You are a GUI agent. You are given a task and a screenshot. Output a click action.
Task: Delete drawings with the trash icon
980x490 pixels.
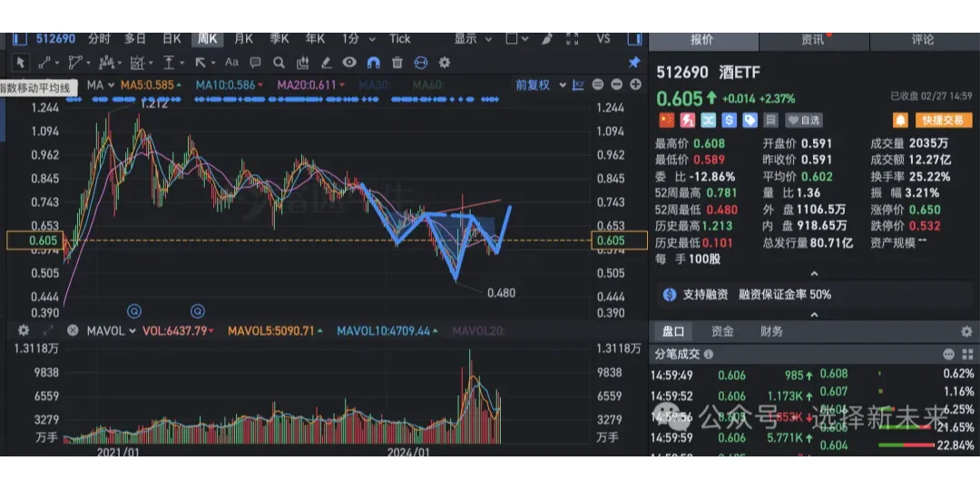[397, 63]
